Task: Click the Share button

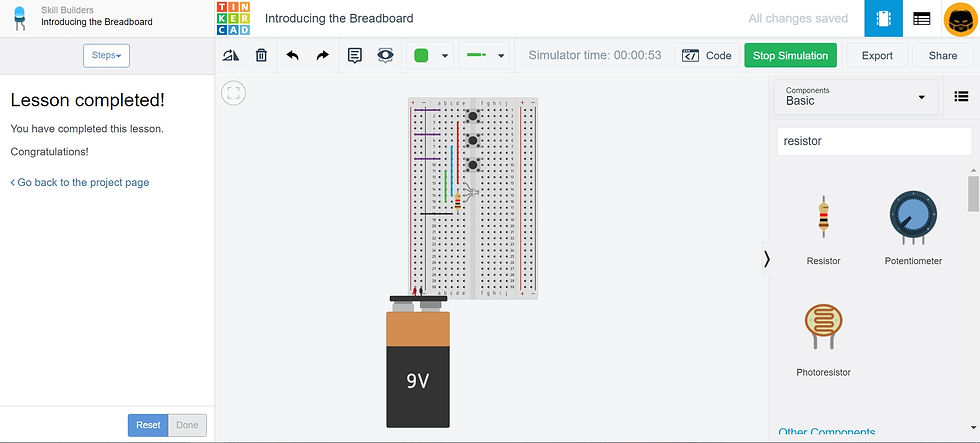Action: click(942, 56)
